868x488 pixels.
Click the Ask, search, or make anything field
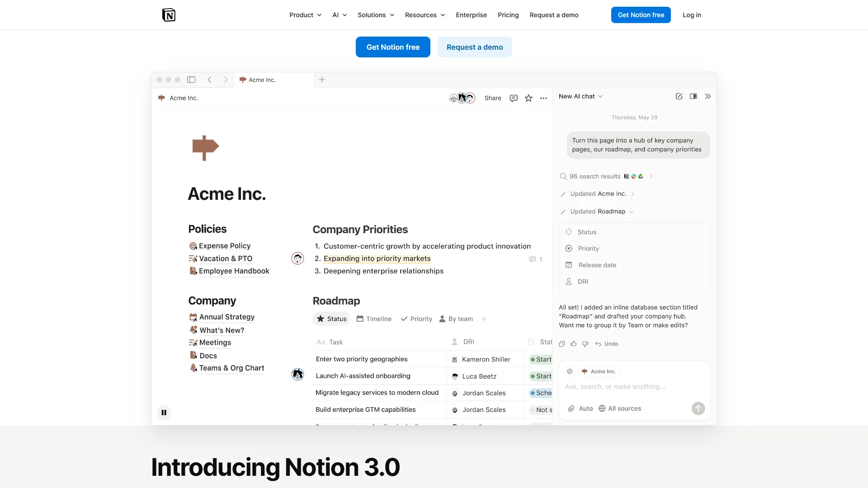(635, 387)
